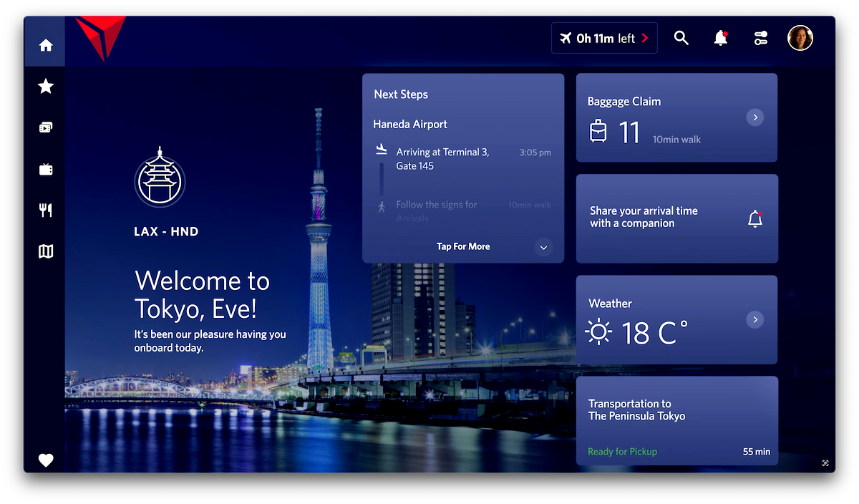
Task: Select Ready for Pickup transportation status
Action: click(622, 451)
